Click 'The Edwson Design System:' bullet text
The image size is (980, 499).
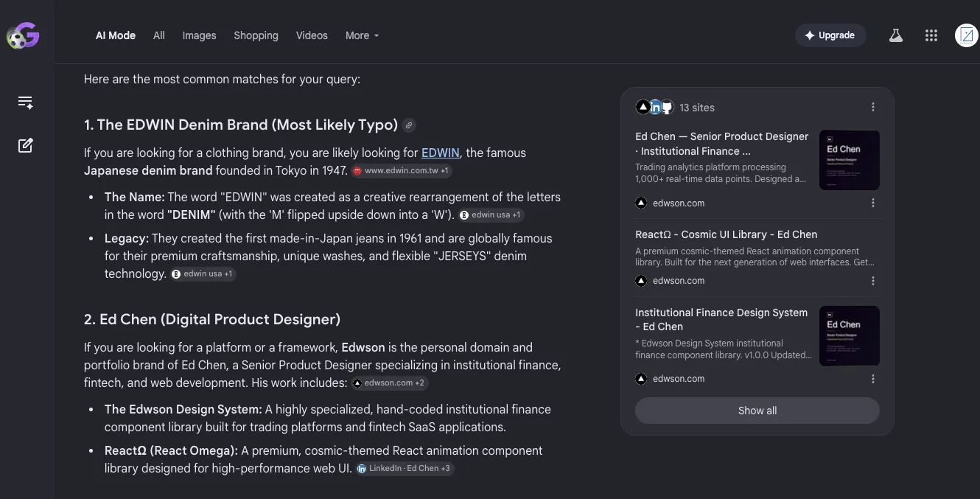coord(183,409)
